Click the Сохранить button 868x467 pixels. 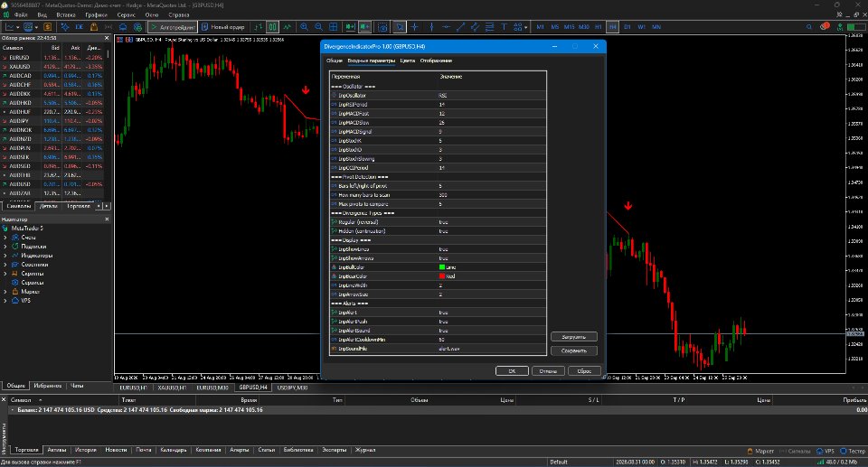[574, 350]
